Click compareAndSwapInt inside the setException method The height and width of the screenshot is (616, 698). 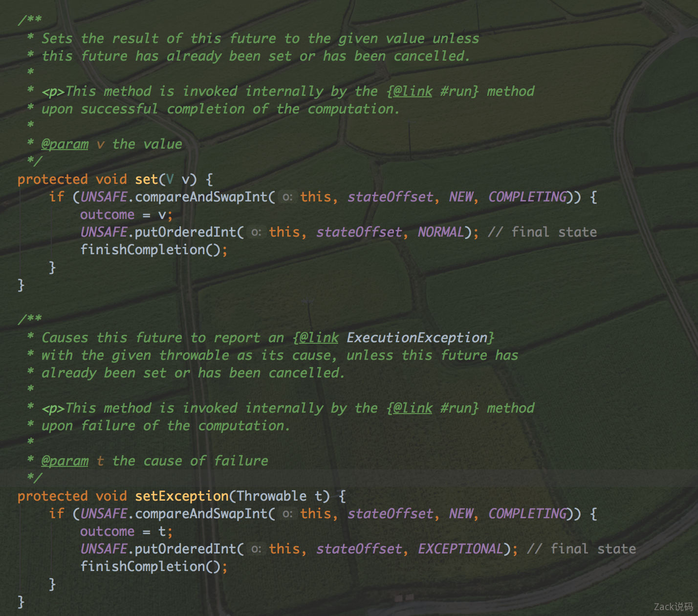pyautogui.click(x=201, y=514)
